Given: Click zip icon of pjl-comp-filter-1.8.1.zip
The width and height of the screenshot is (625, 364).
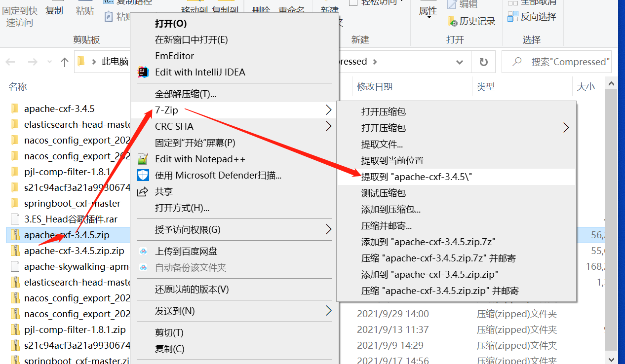Looking at the screenshot, I should pos(15,329).
